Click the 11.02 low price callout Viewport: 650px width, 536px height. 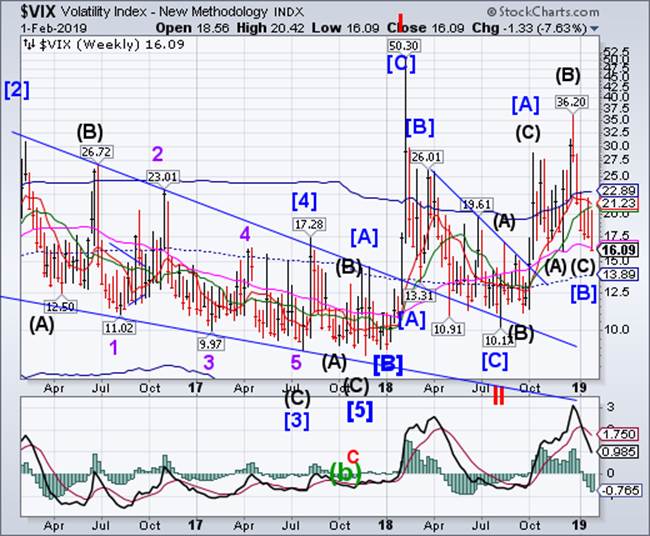[119, 328]
